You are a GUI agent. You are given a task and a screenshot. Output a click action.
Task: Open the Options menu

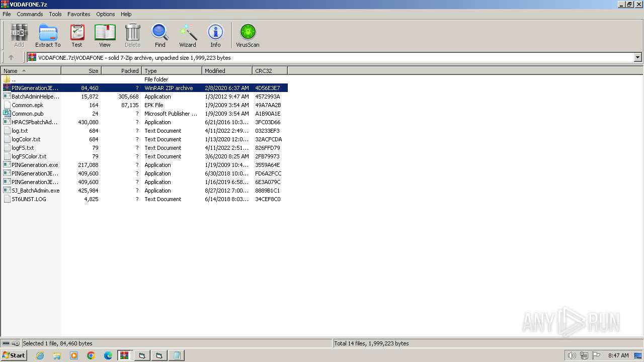[106, 14]
